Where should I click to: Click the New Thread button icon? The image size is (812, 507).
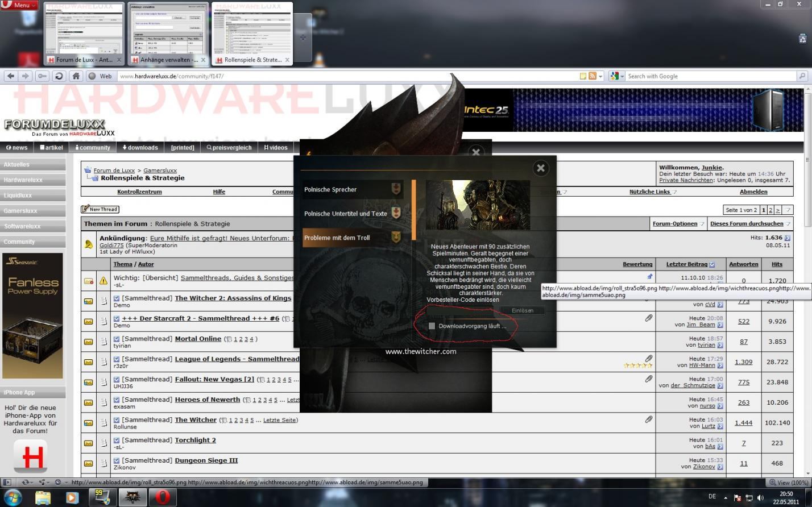100,209
